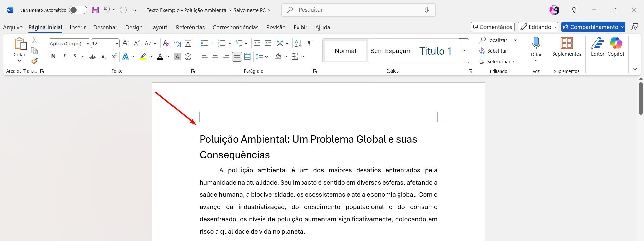Apply subscript formatting
Viewport: 644px width, 241px height.
[104, 57]
